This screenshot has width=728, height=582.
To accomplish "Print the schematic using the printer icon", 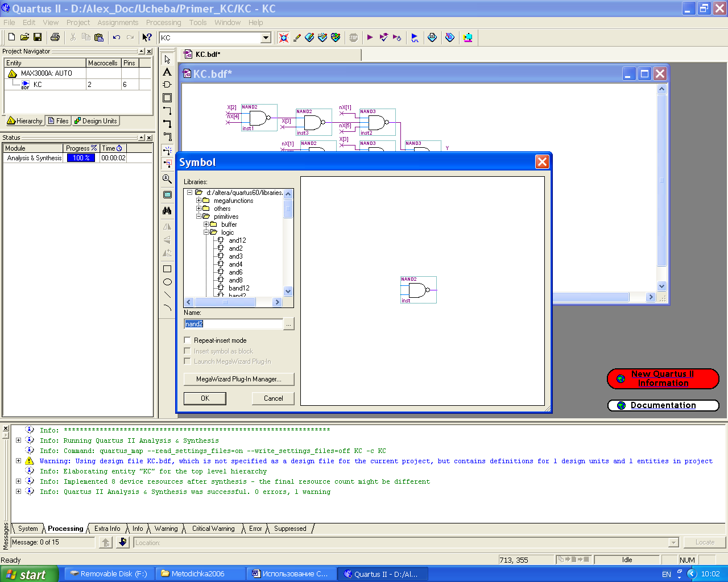I will 55,38.
